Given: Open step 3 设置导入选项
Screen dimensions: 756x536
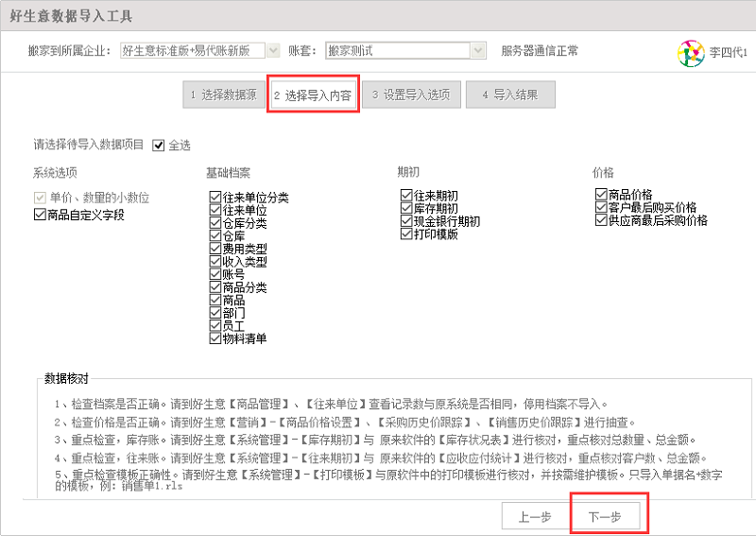Looking at the screenshot, I should (x=411, y=95).
